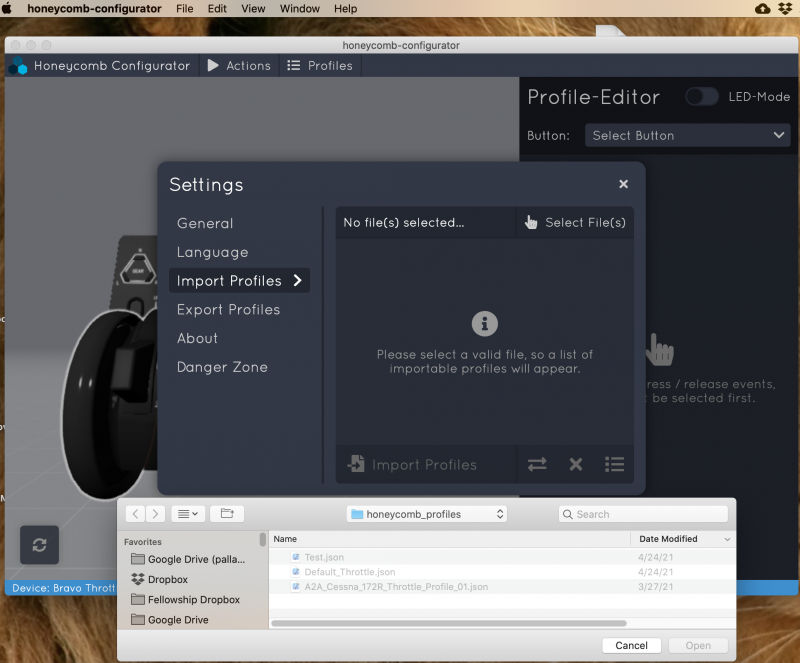Open the View menu
This screenshot has width=800, height=663.
coord(253,9)
